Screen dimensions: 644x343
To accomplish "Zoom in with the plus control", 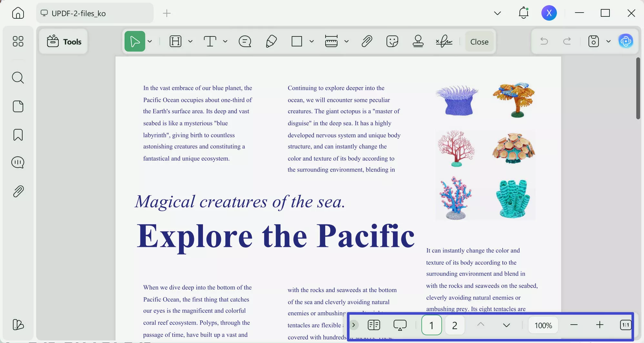I will pyautogui.click(x=600, y=325).
